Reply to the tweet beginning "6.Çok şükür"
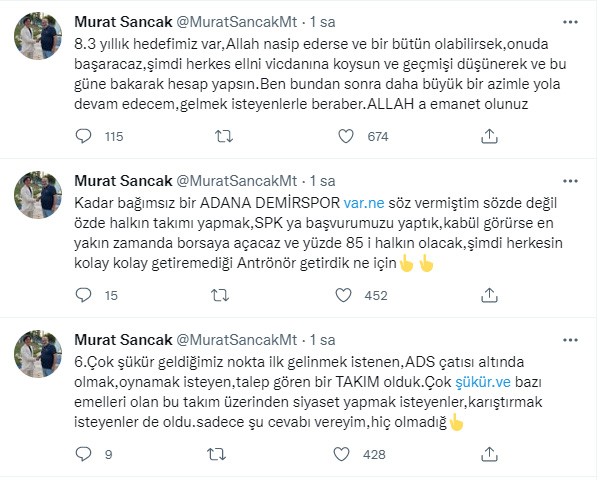Image resolution: width=616 pixels, height=480 pixels. pyautogui.click(x=84, y=453)
